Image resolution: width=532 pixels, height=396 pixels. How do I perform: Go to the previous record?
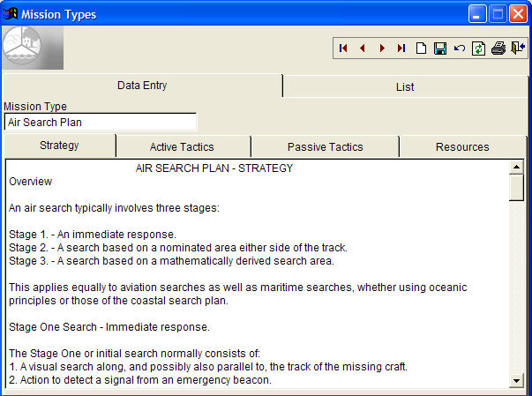point(363,49)
